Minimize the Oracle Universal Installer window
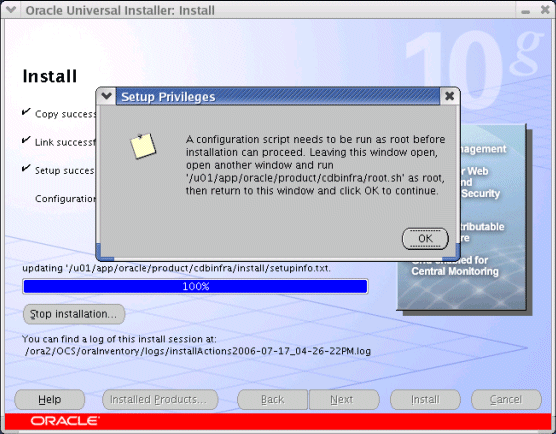 point(526,12)
